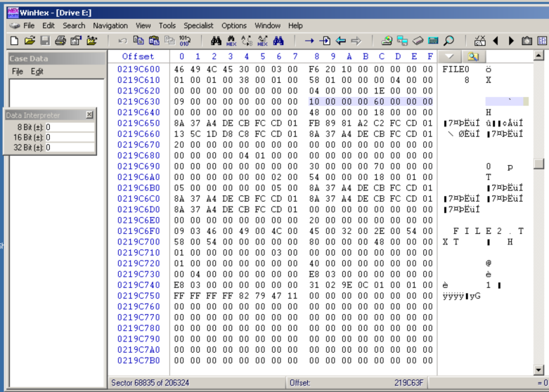
Task: Click the Copy block icon
Action: pyautogui.click(x=138, y=41)
